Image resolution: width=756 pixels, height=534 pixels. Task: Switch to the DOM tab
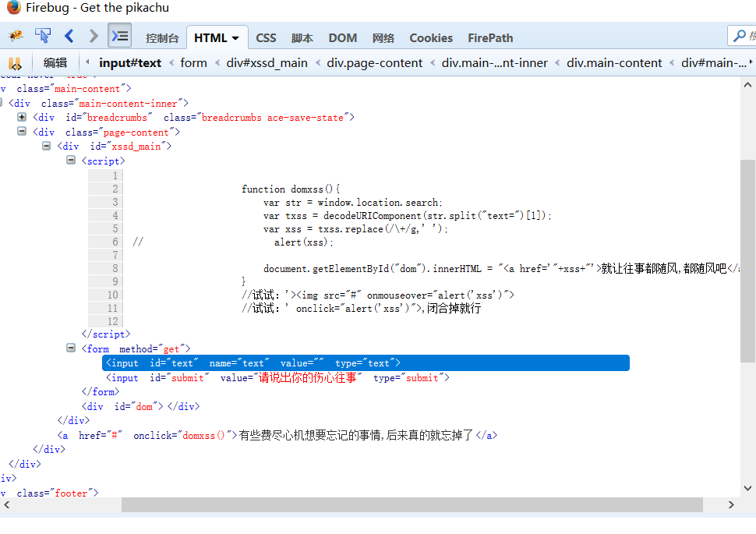tap(343, 38)
